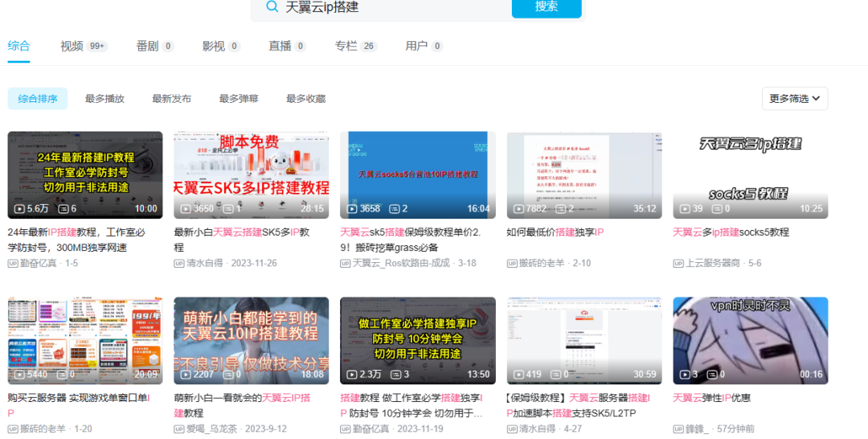Sort results by 最多收藏

(305, 99)
